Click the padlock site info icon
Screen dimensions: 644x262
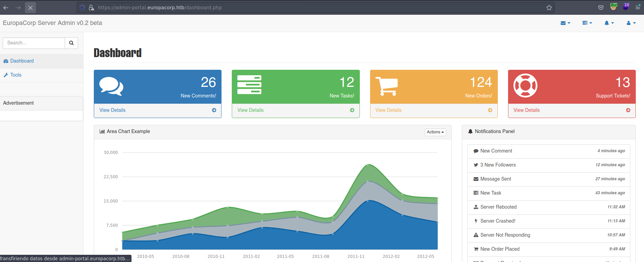coord(91,8)
